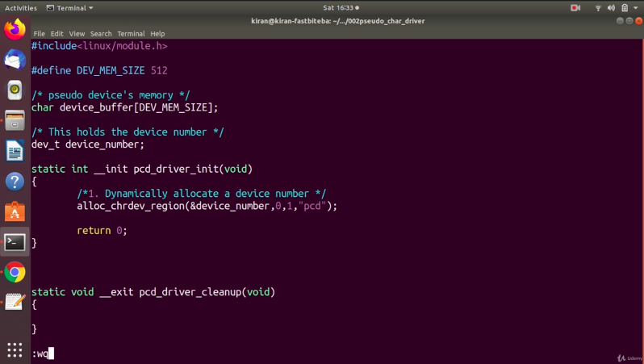Click the battery status icon
644x364 pixels.
pyautogui.click(x=625, y=8)
